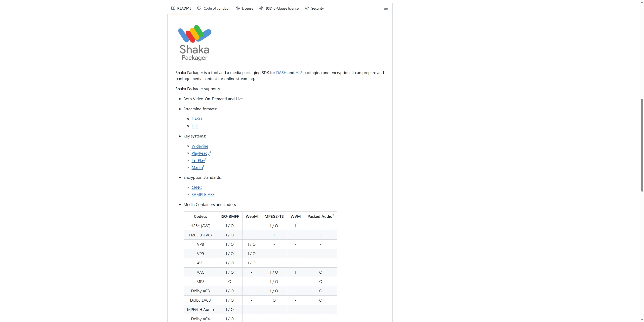The height and width of the screenshot is (322, 644).
Task: Click the AV1 row label
Action: click(200, 263)
